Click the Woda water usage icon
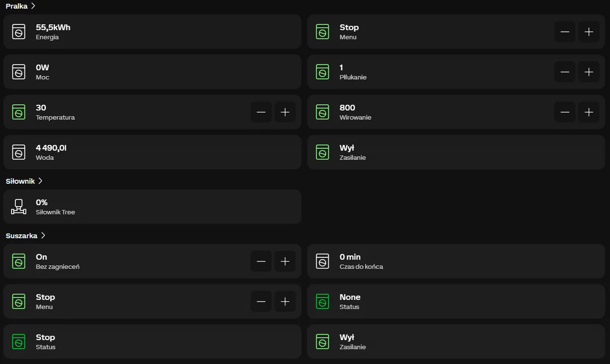 click(19, 152)
